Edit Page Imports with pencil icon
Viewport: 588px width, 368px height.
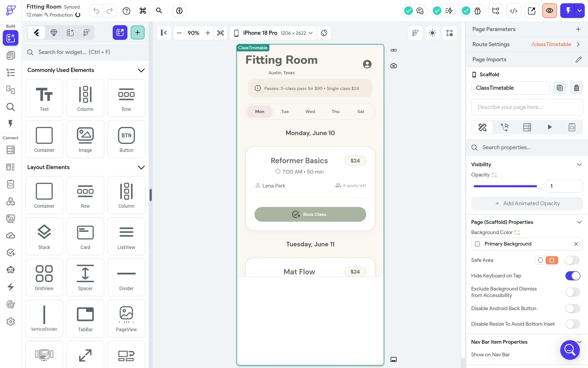[x=578, y=59]
